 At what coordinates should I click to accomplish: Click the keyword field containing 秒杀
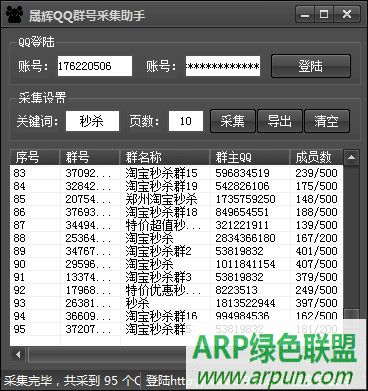(x=92, y=121)
